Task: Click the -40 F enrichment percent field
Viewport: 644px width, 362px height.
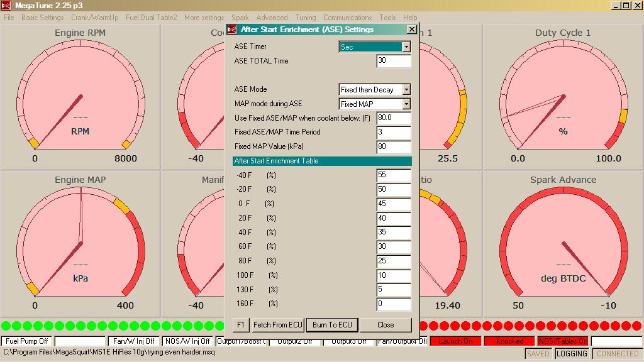Action: 394,175
